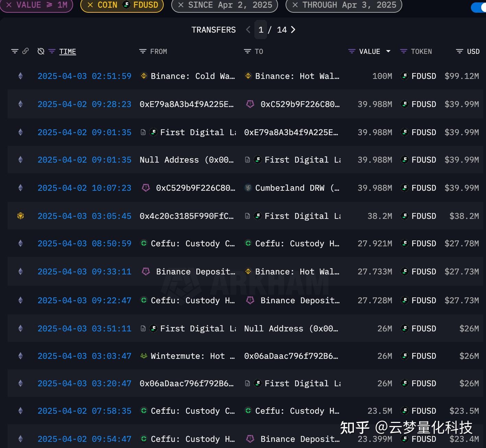This screenshot has width=486, height=448.
Task: Click the chain-link icon in the table header
Action: click(26, 51)
